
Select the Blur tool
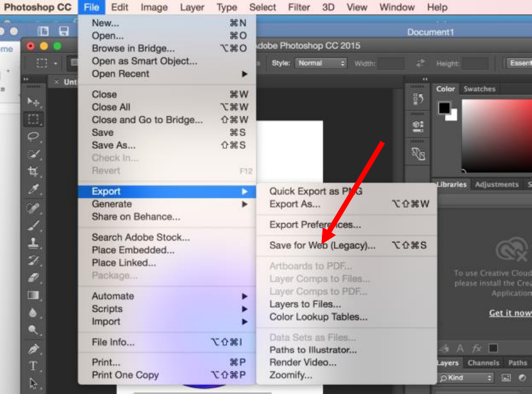coord(33,313)
